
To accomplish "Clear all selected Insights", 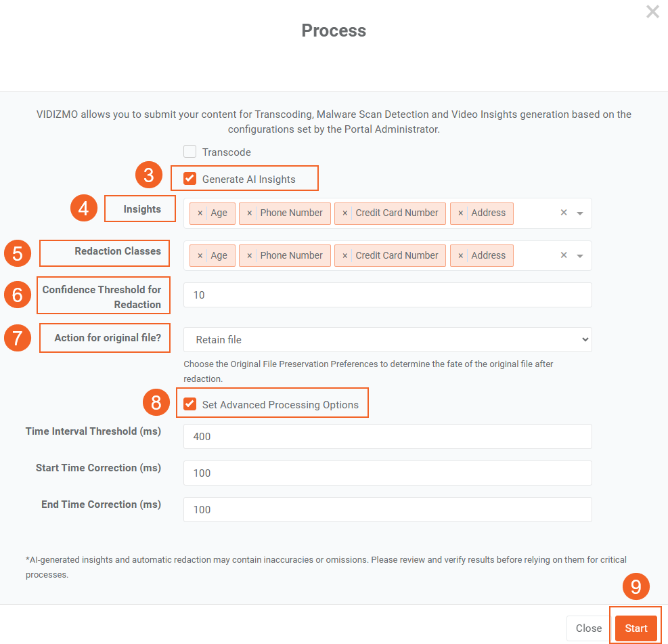I will (564, 213).
